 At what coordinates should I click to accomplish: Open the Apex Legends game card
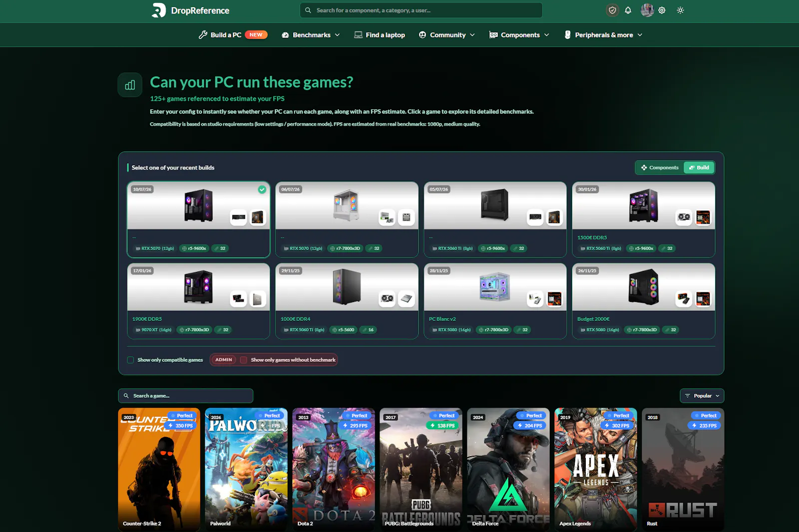(596, 469)
